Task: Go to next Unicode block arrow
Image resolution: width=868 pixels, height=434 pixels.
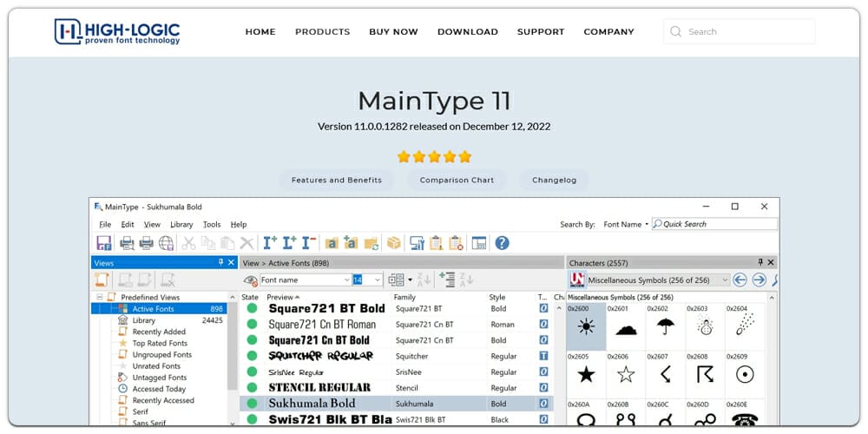Action: [x=759, y=280]
